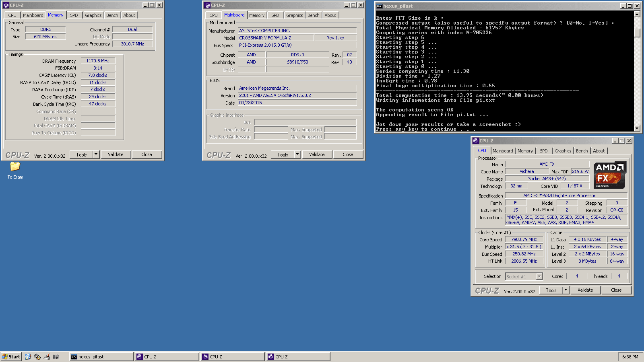Click the Mainboard CPU-Z window title icon

[207, 5]
